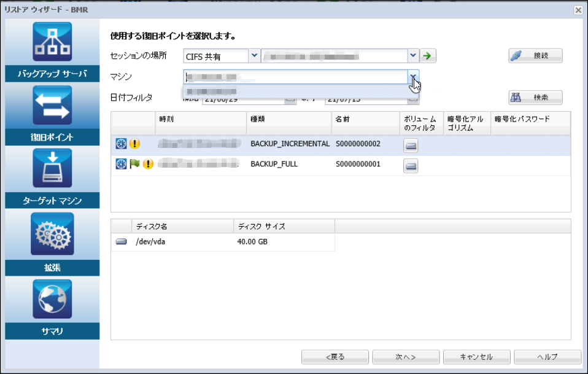This screenshot has width=588, height=374.
Task: Click recovery point icon in BACKUP_INCREMENTAL row
Action: click(121, 144)
